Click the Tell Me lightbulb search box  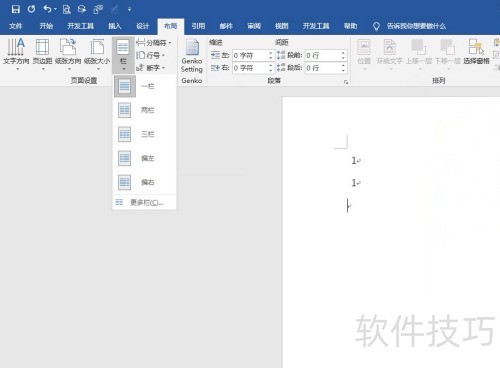pyautogui.click(x=410, y=26)
